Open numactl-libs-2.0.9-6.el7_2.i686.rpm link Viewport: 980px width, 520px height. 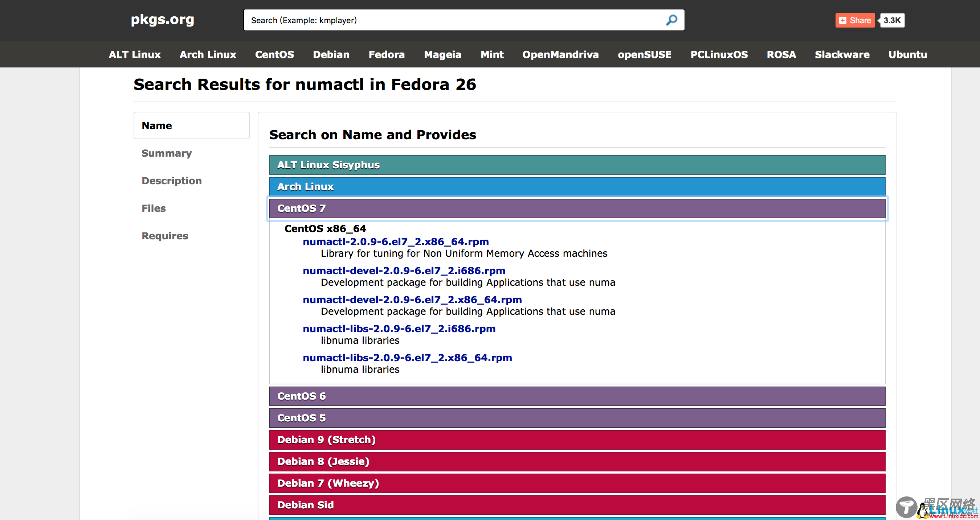tap(399, 329)
